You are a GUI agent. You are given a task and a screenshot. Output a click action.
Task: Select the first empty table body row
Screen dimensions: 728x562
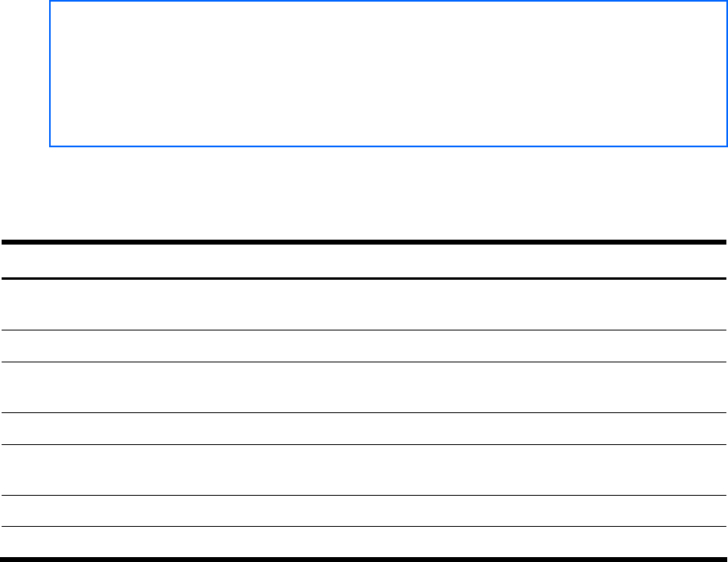point(364,304)
